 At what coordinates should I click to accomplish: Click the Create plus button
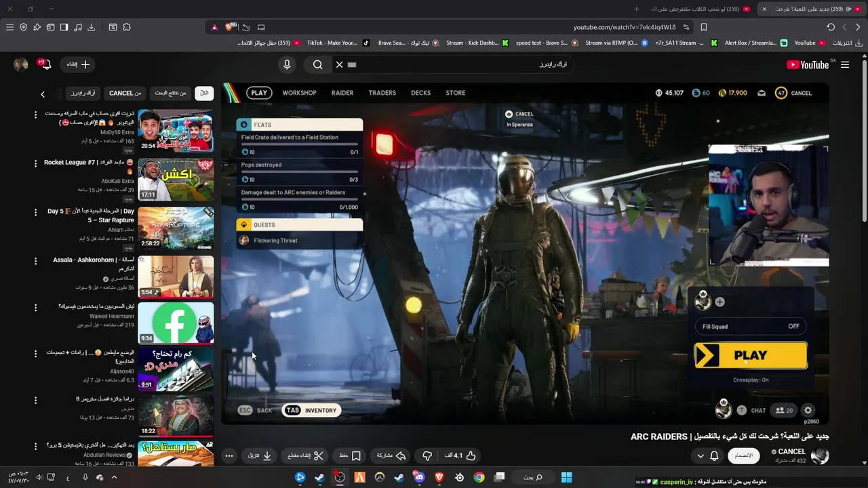tap(78, 64)
